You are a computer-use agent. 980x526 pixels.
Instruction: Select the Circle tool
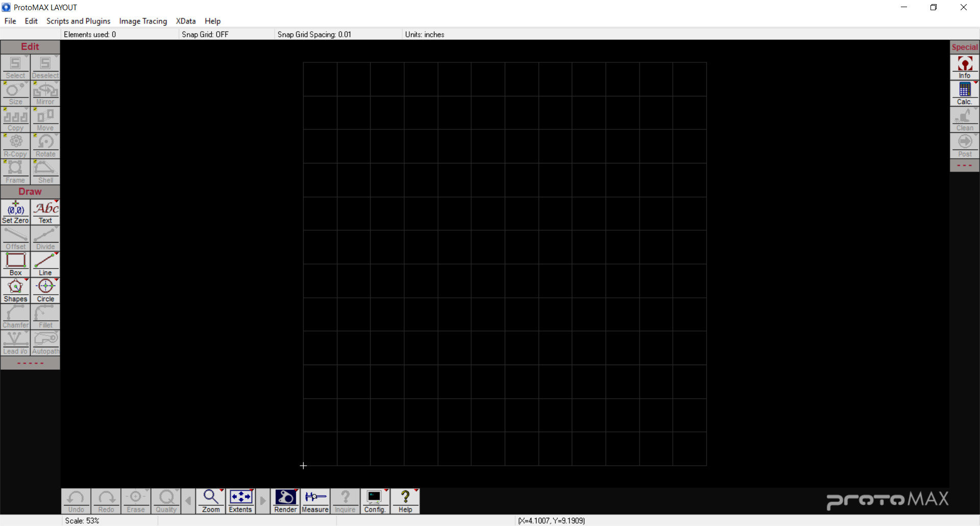pos(45,290)
